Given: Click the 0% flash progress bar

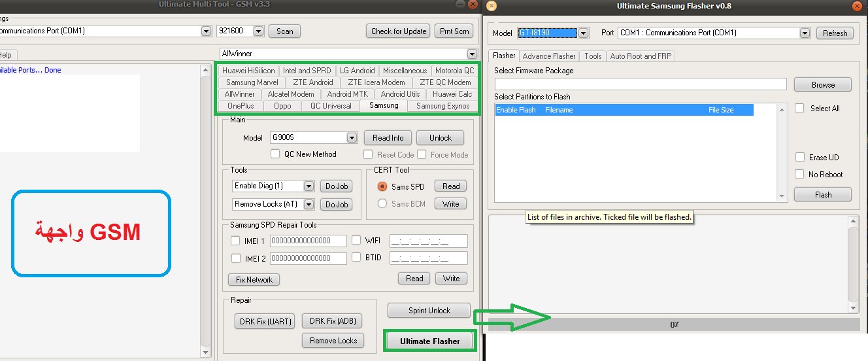Looking at the screenshot, I should [674, 324].
